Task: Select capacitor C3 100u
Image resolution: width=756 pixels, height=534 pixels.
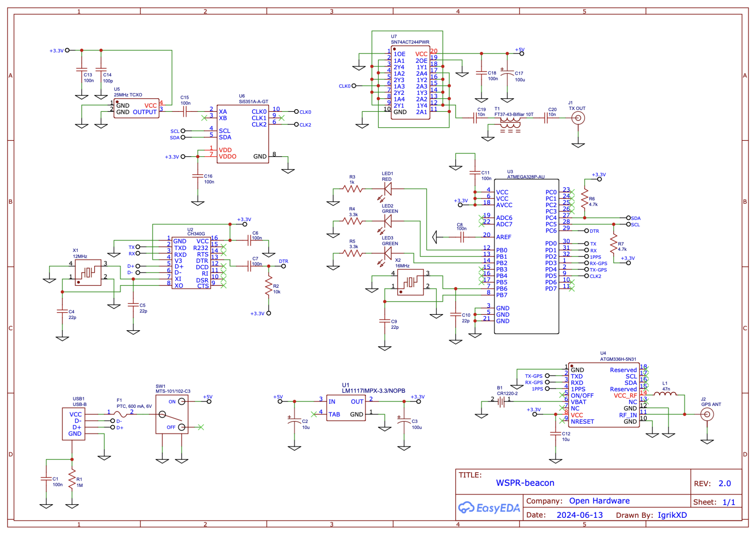Action: (x=404, y=421)
